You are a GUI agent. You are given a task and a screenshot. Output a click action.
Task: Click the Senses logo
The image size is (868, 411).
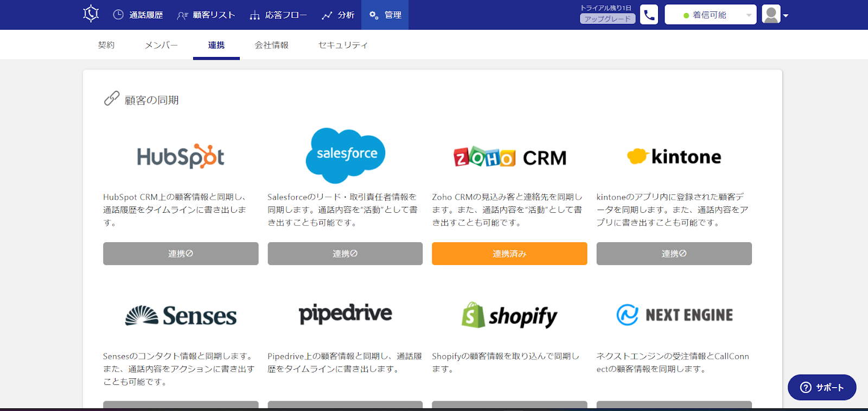[181, 315]
